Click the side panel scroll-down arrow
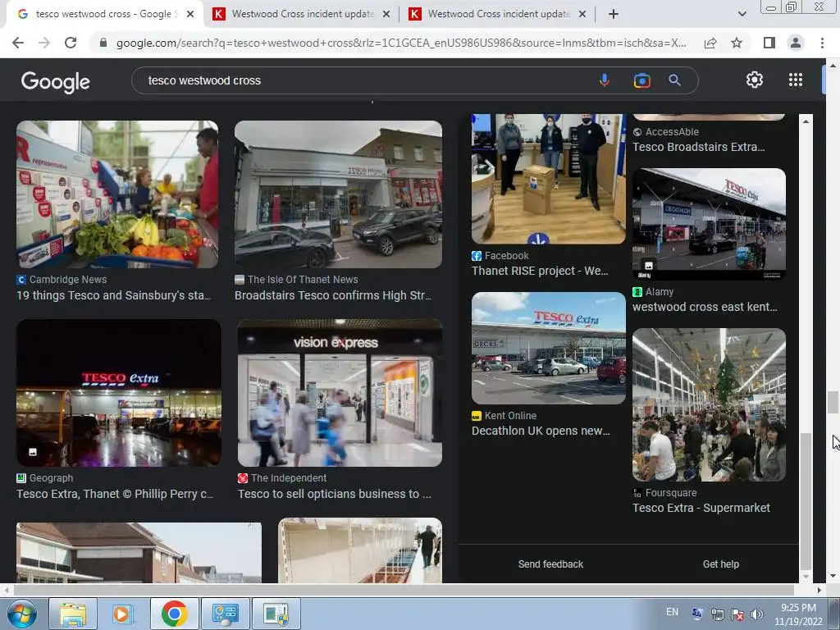The height and width of the screenshot is (630, 840). click(x=806, y=577)
